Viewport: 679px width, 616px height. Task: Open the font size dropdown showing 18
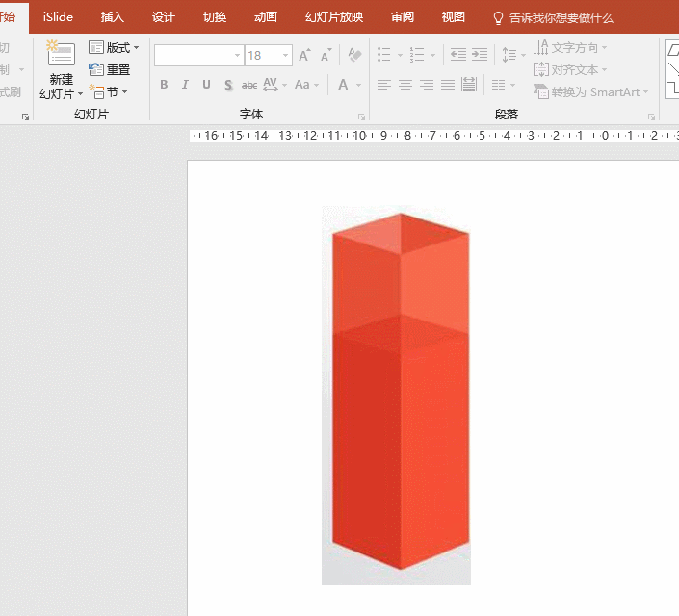pyautogui.click(x=285, y=56)
